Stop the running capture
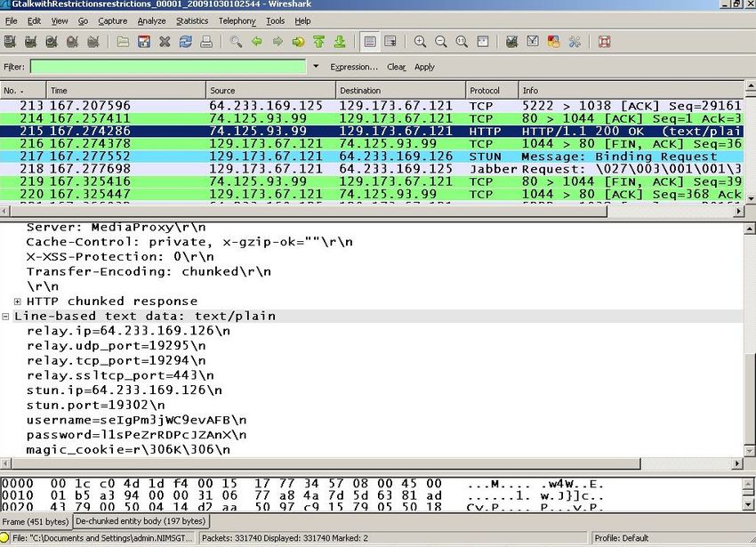This screenshot has width=756, height=547. pyautogui.click(x=72, y=42)
